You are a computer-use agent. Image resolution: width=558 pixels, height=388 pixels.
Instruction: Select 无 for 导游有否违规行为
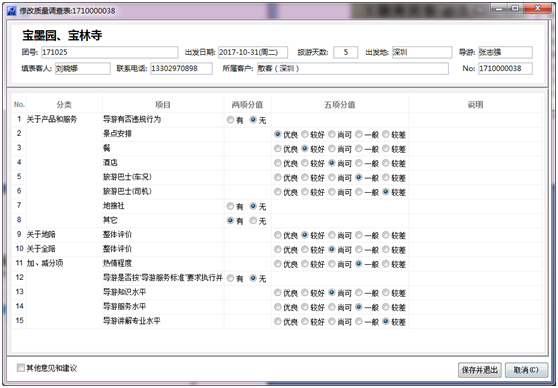[x=253, y=120]
